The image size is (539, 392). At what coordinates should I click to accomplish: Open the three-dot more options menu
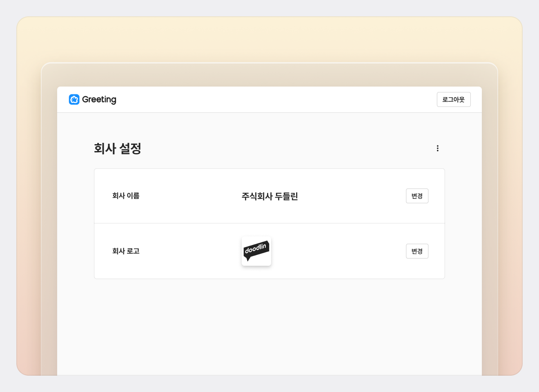click(437, 148)
